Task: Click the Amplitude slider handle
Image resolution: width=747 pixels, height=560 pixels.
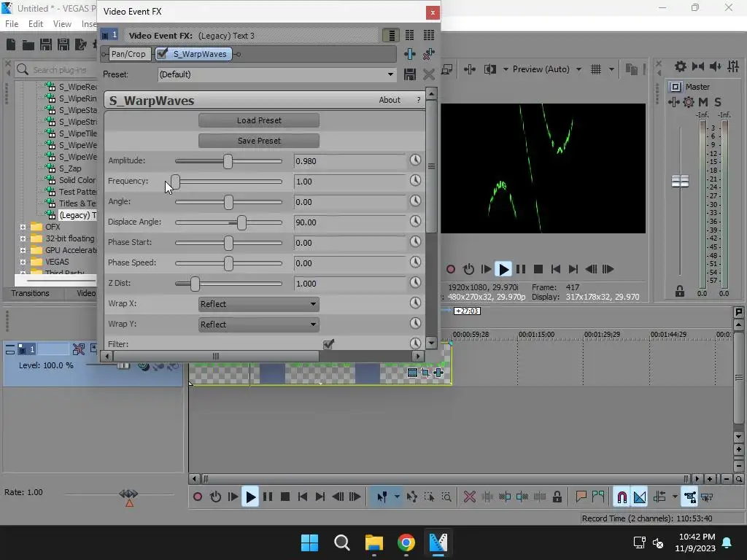Action: tap(228, 161)
